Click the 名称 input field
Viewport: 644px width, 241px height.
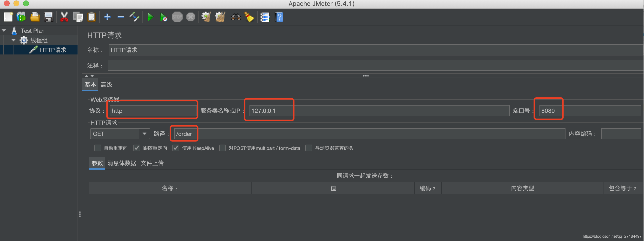coord(376,50)
